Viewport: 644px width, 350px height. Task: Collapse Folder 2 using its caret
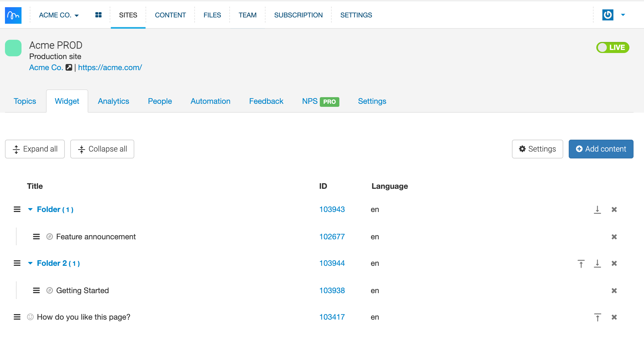click(30, 263)
